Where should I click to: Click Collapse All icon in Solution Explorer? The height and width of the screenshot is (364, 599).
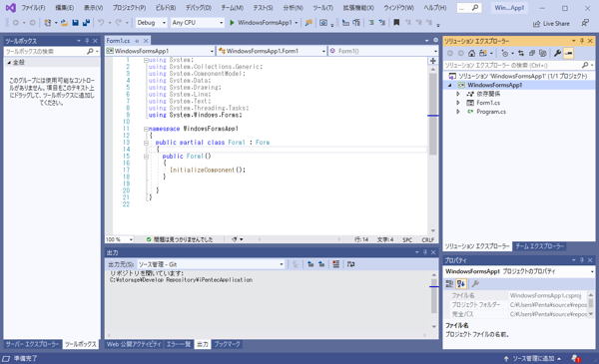tap(532, 54)
